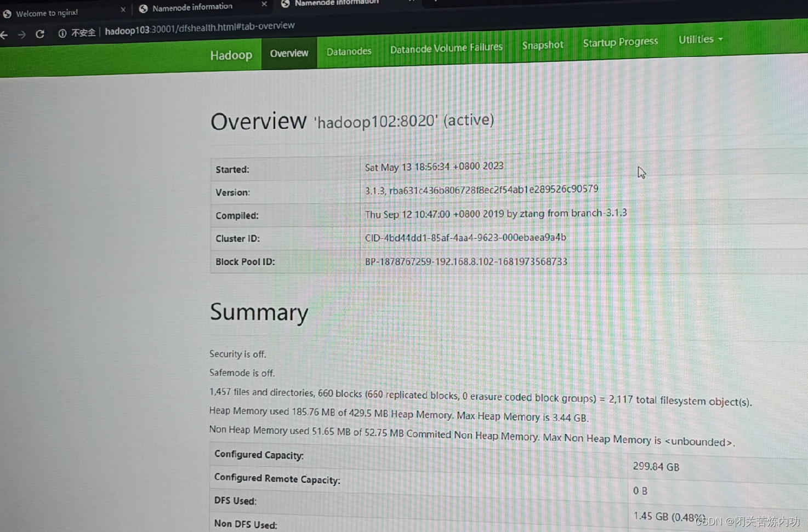The image size is (808, 532).
Task: Close the Welcome to nginx tab
Action: [123, 9]
